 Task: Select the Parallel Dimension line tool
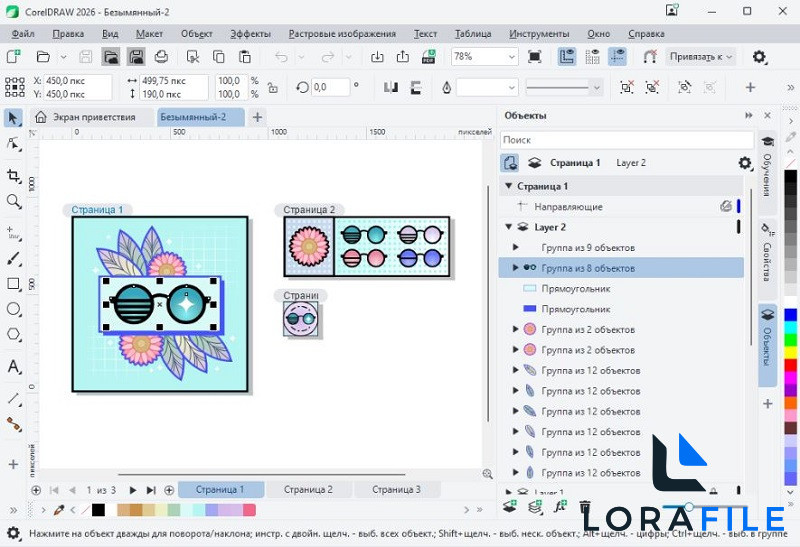[x=13, y=399]
